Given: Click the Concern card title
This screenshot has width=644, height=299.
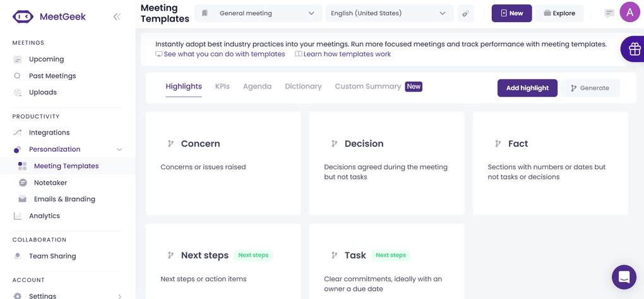Looking at the screenshot, I should (x=200, y=143).
